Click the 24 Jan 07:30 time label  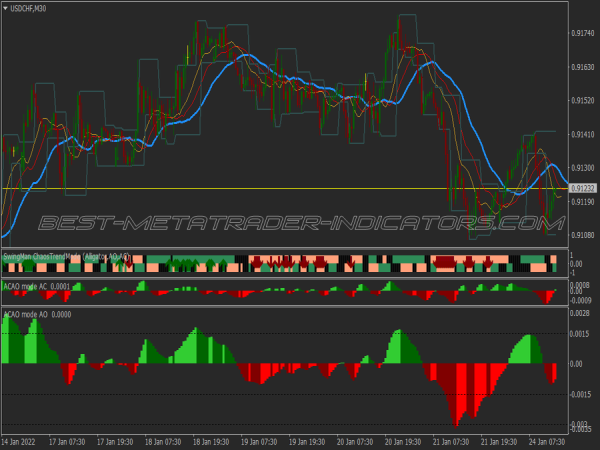pos(547,442)
